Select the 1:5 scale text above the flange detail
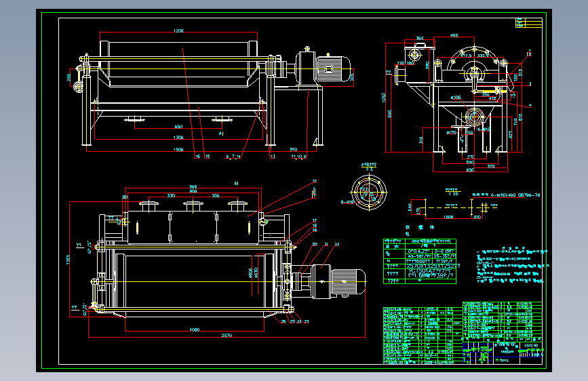 (x=370, y=169)
